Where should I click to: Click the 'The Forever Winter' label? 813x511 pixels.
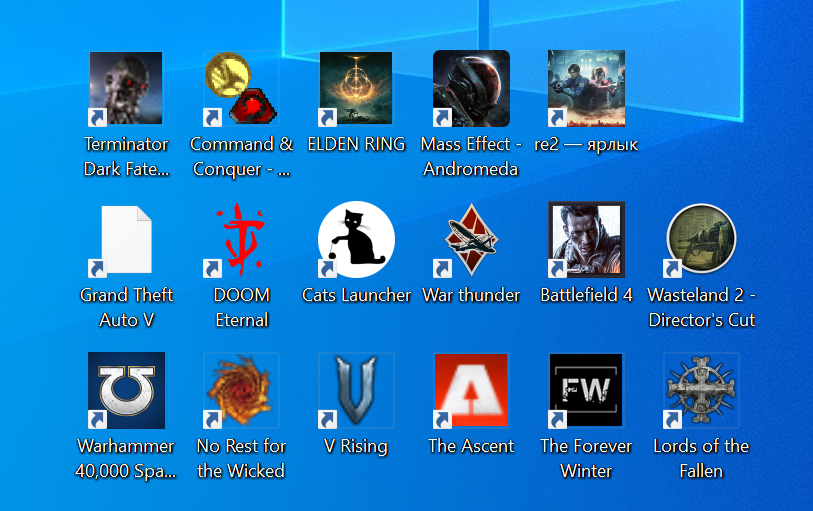[x=586, y=459]
